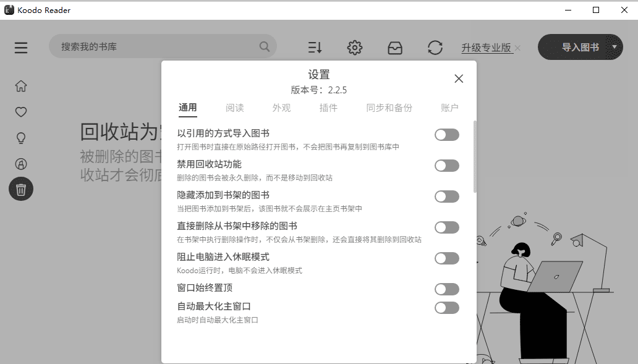Turn on 阻止电脑进入休眠模式 switch
Image resolution: width=638 pixels, height=364 pixels.
coord(446,258)
